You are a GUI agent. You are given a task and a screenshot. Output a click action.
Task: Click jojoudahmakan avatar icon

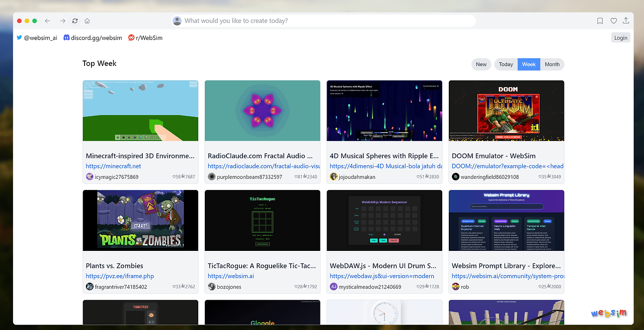click(334, 176)
